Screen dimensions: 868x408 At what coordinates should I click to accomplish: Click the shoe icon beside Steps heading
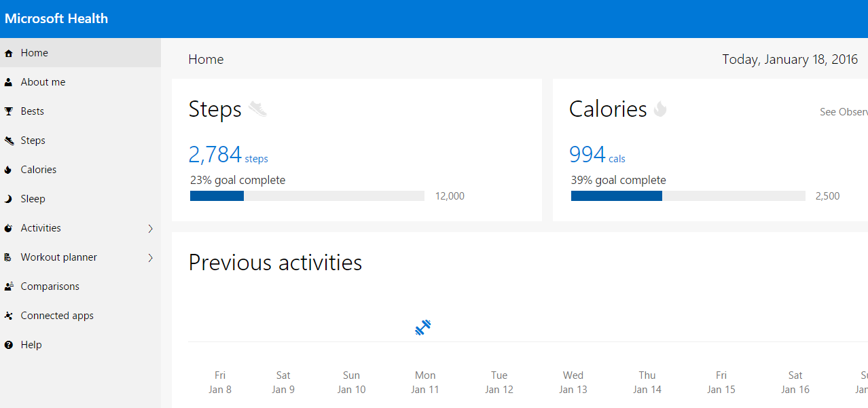coord(258,109)
